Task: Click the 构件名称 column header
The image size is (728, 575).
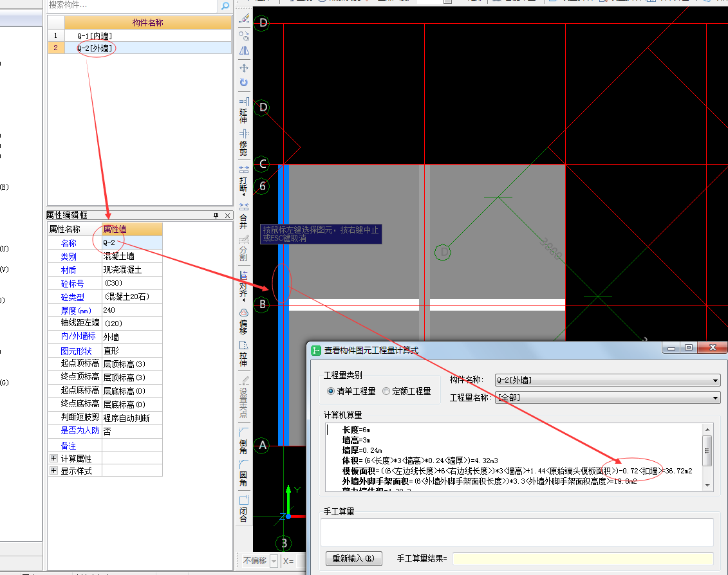Action: tap(147, 23)
